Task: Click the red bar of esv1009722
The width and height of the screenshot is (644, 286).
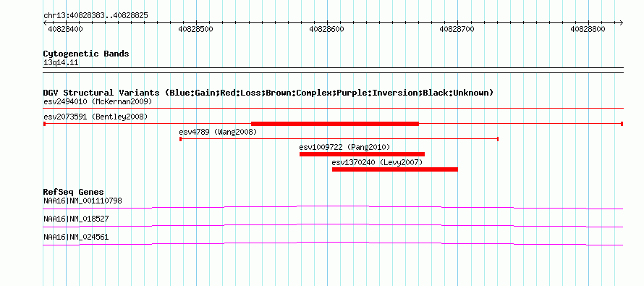Action: click(362, 154)
